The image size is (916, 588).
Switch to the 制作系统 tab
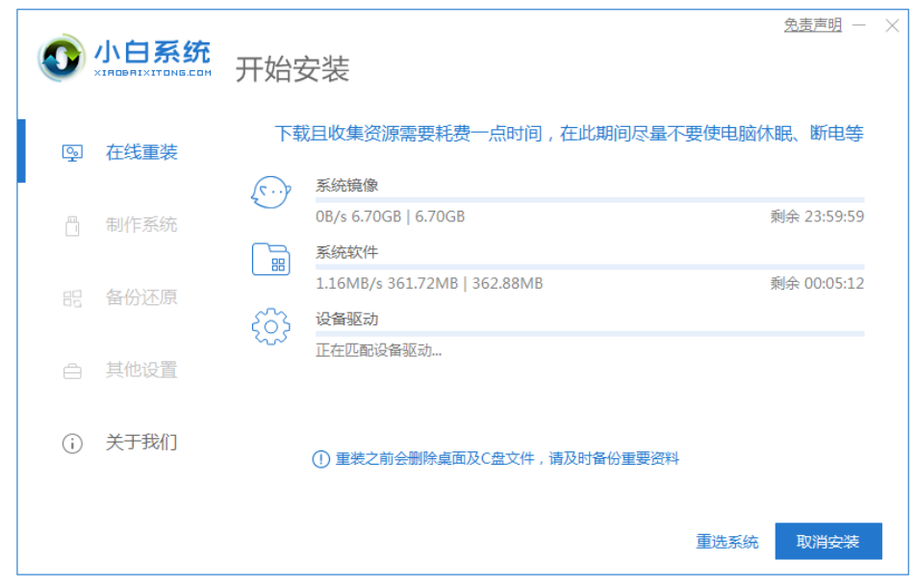(x=141, y=225)
